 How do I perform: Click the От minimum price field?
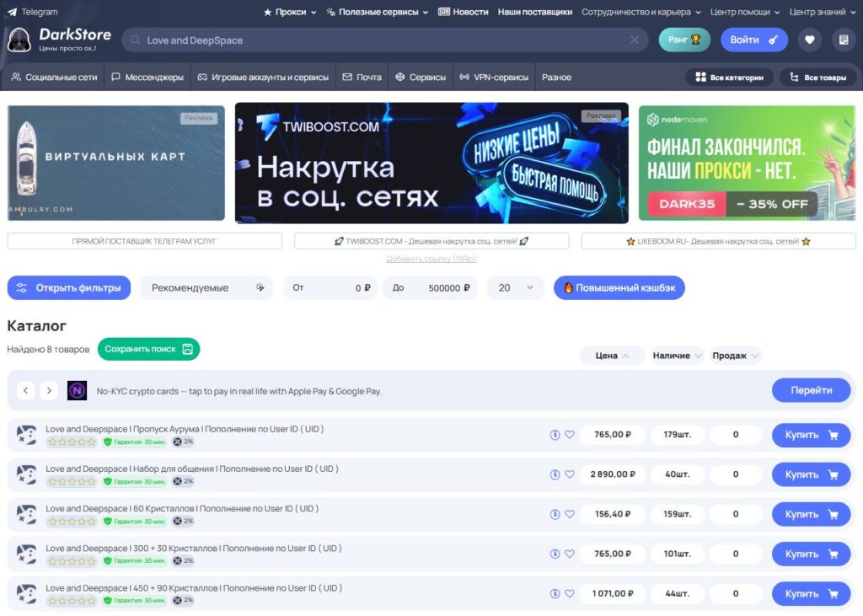pyautogui.click(x=330, y=288)
